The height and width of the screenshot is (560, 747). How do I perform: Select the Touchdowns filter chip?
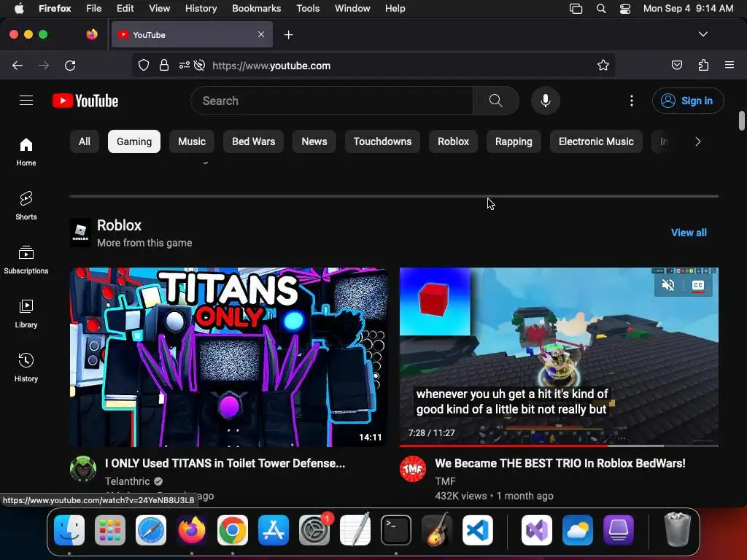(382, 141)
